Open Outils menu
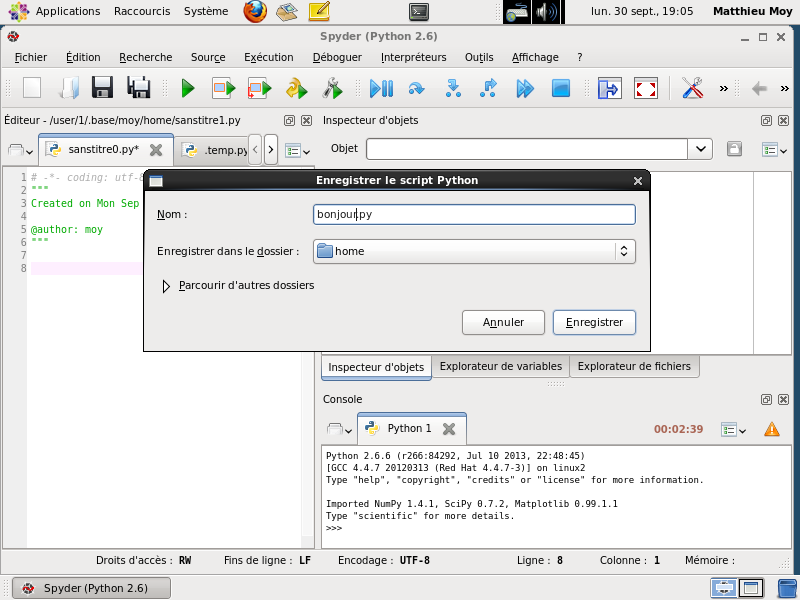800x600 pixels. [x=479, y=57]
